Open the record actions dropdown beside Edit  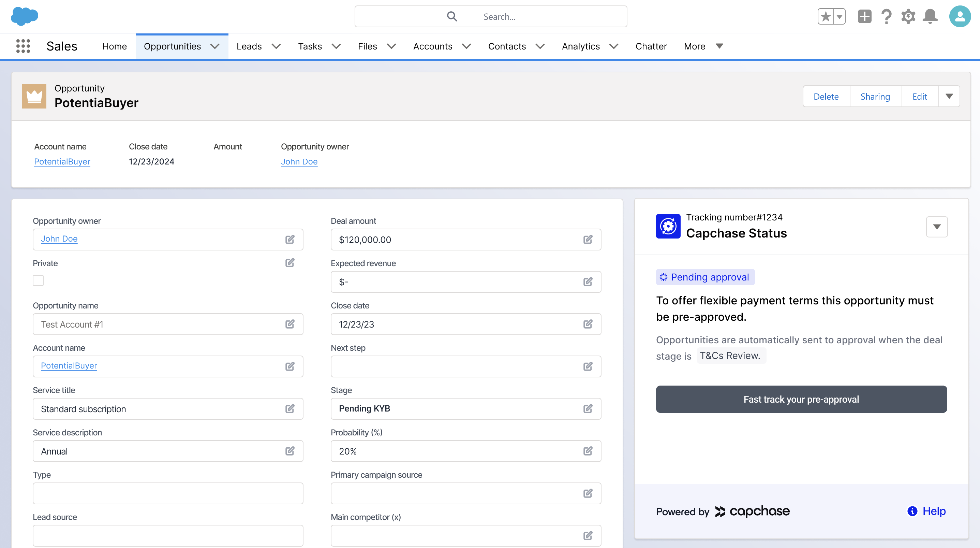click(x=949, y=96)
